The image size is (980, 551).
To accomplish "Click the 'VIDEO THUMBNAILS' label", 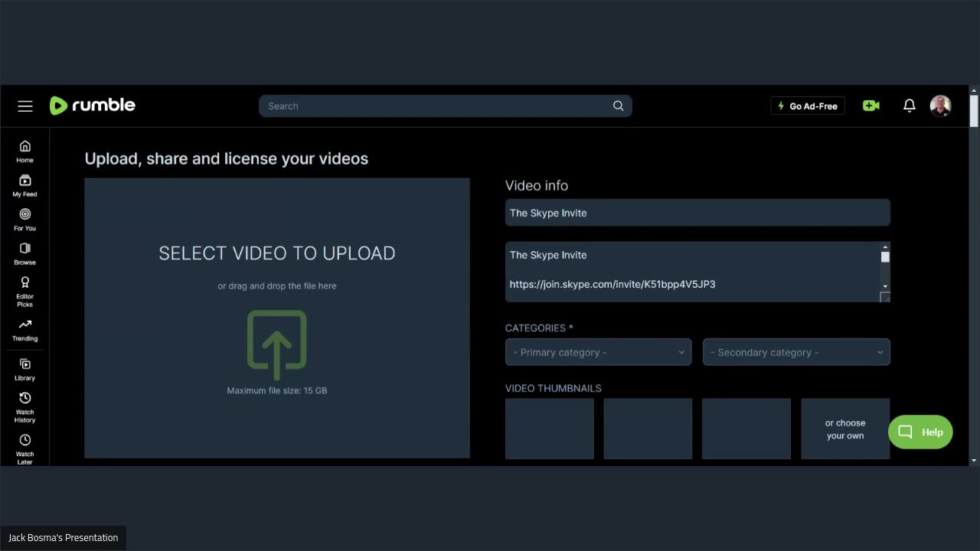I will (554, 388).
